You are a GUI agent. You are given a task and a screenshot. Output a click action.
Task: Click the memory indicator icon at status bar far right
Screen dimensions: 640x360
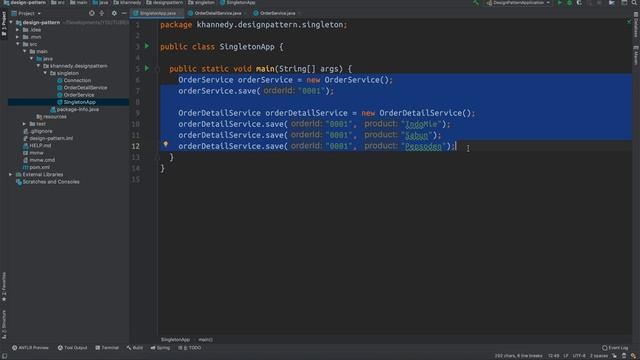(633, 356)
